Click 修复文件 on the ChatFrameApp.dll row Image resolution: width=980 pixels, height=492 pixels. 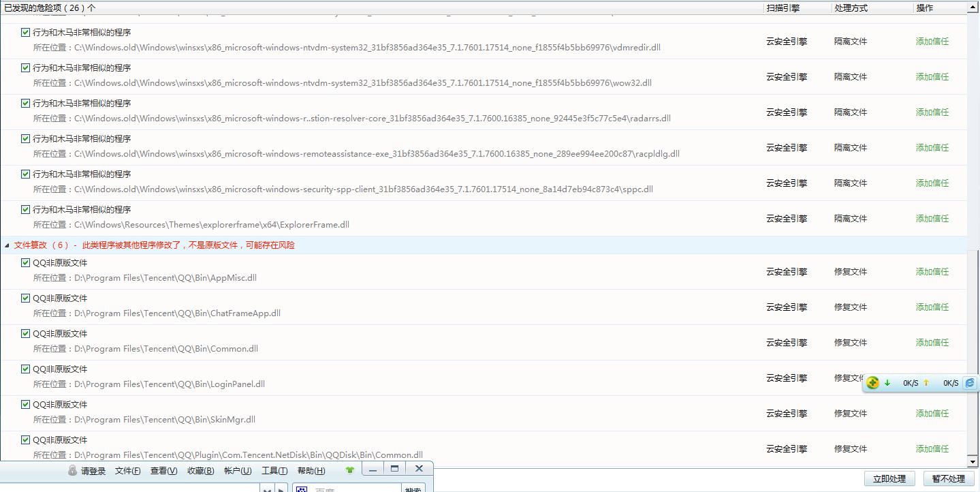pyautogui.click(x=851, y=307)
